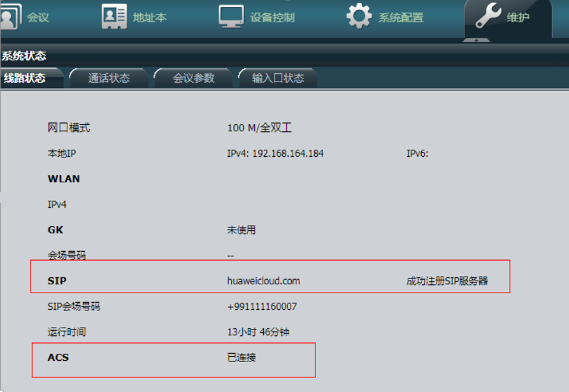569x392 pixels.
Task: Click the gear icon for 系统配置
Action: [359, 17]
